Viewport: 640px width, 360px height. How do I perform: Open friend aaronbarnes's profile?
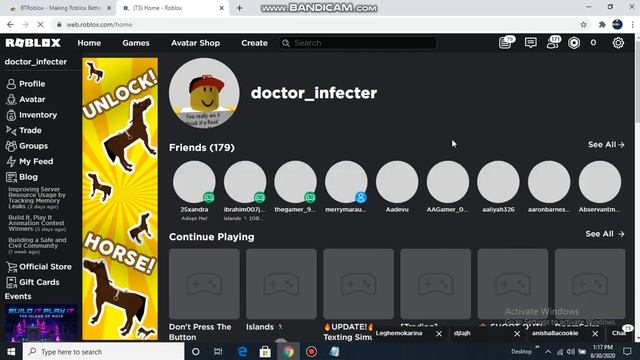click(549, 182)
